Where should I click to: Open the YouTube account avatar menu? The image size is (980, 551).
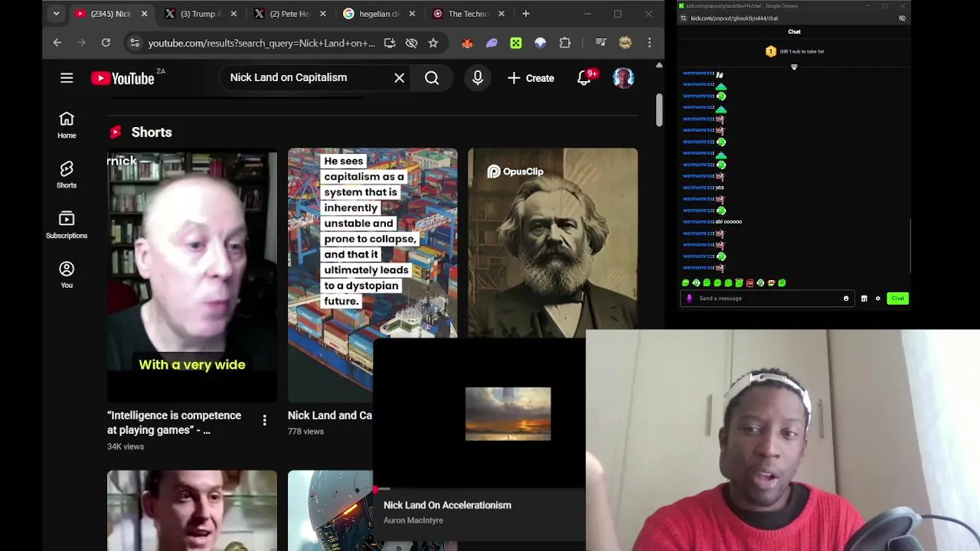(623, 78)
